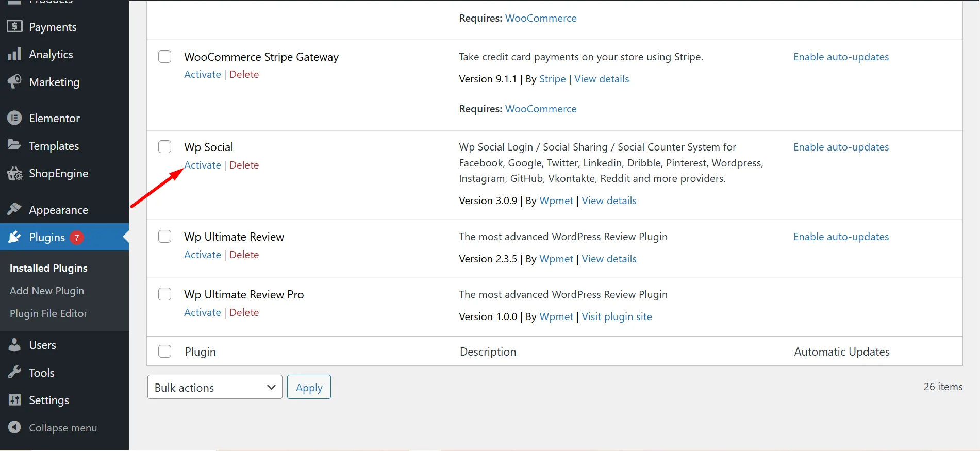
Task: Click the Analytics bar chart icon
Action: click(x=14, y=54)
